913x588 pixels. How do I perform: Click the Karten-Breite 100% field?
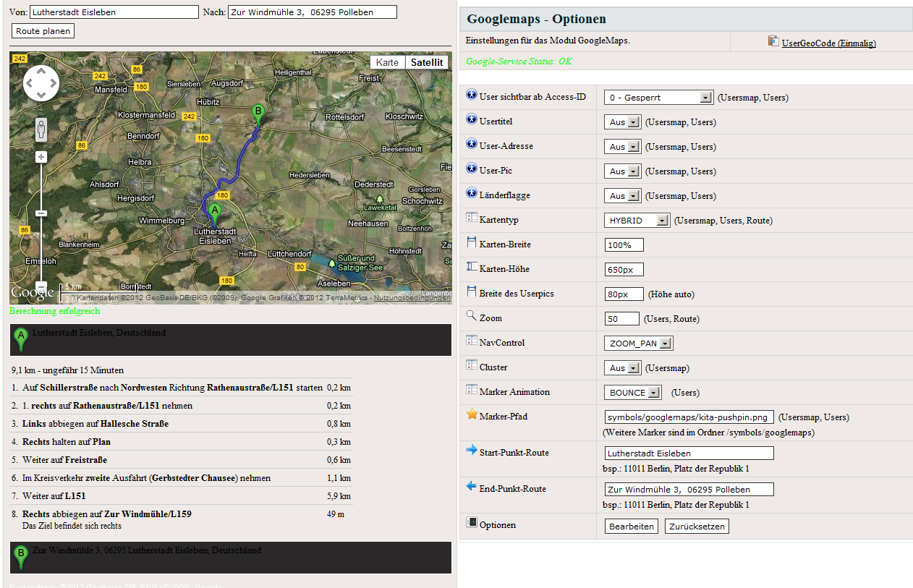pyautogui.click(x=624, y=245)
